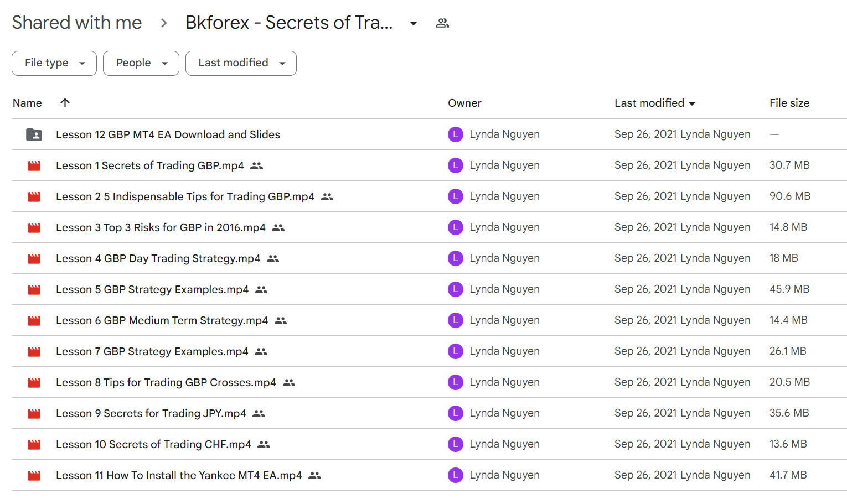Click shared icon next to Lesson 4 file
Viewport: 847px width, 504px height.
click(x=273, y=258)
